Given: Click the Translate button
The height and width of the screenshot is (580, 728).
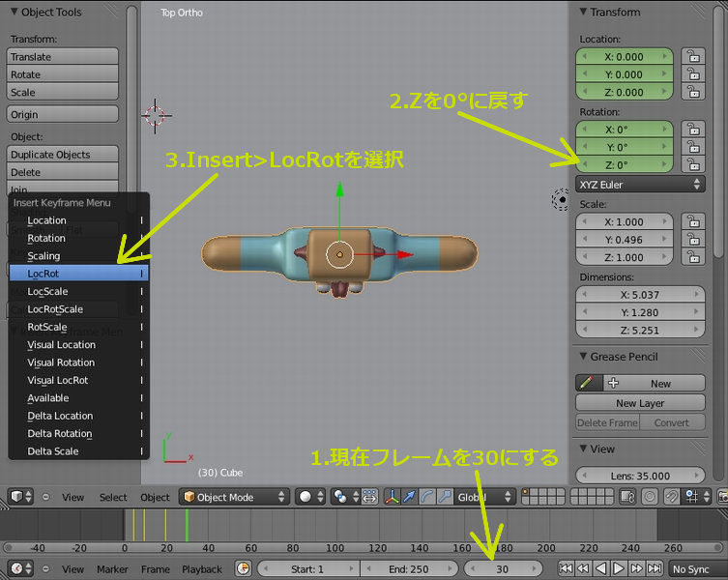Looking at the screenshot, I should coord(63,57).
